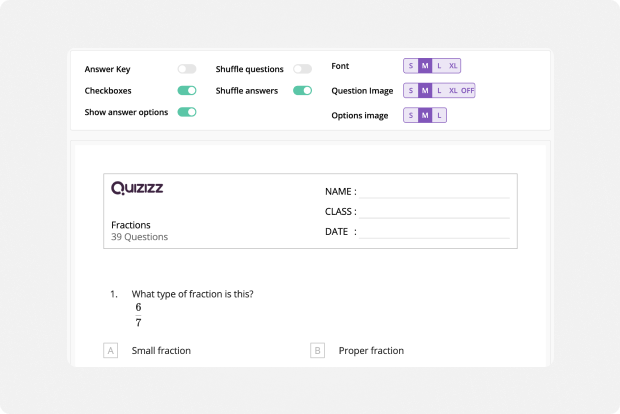This screenshot has width=620, height=414.
Task: Check answer box A Small fraction
Action: [111, 350]
